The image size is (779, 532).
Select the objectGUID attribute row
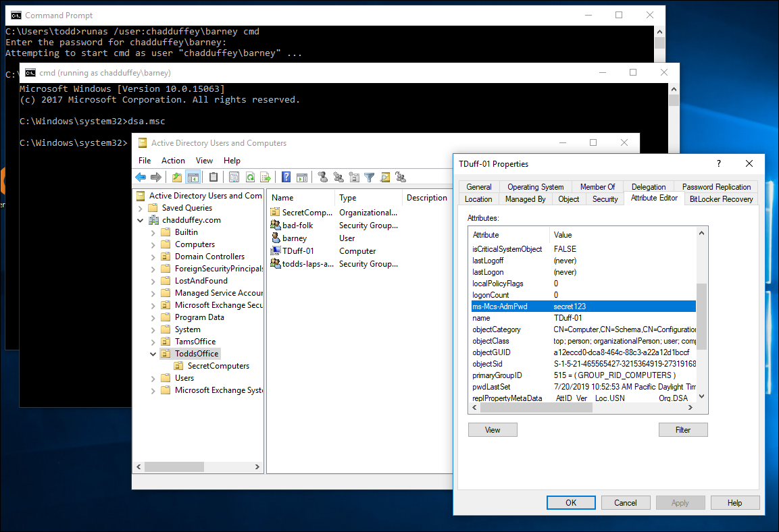(x=583, y=352)
